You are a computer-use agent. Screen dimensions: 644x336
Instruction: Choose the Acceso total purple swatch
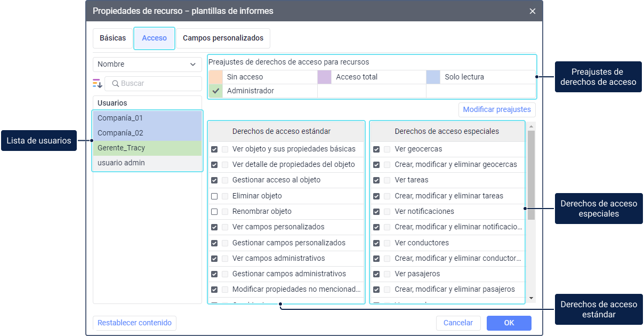tap(324, 77)
